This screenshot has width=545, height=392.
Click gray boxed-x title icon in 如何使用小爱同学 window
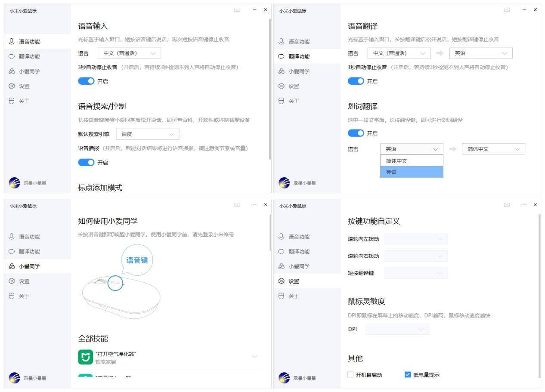pos(237,204)
